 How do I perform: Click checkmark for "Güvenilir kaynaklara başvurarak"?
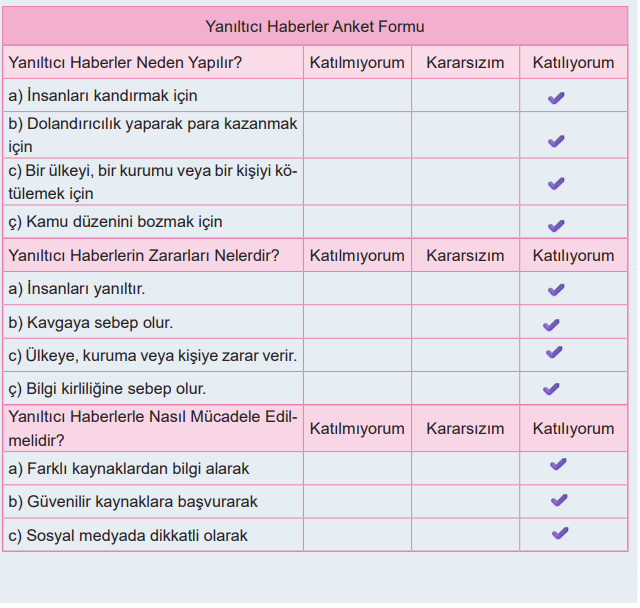(x=559, y=500)
